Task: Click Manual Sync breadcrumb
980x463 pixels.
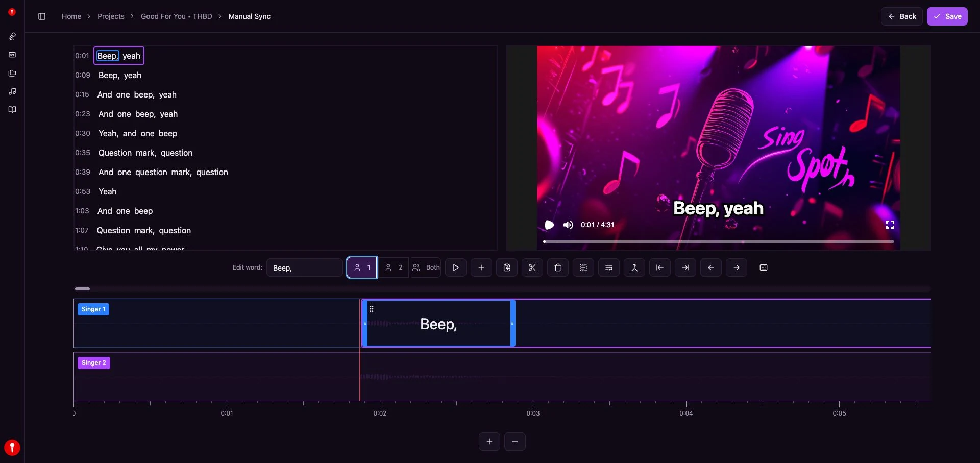Action: click(x=250, y=16)
